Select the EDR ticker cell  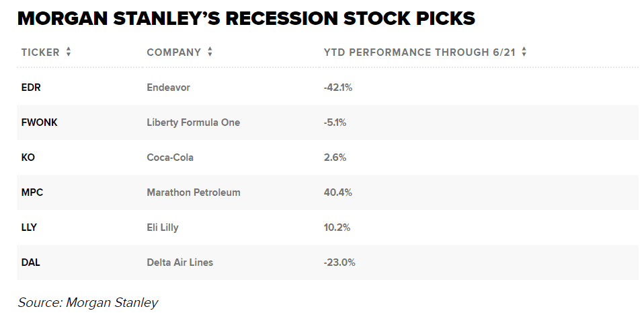tap(31, 87)
